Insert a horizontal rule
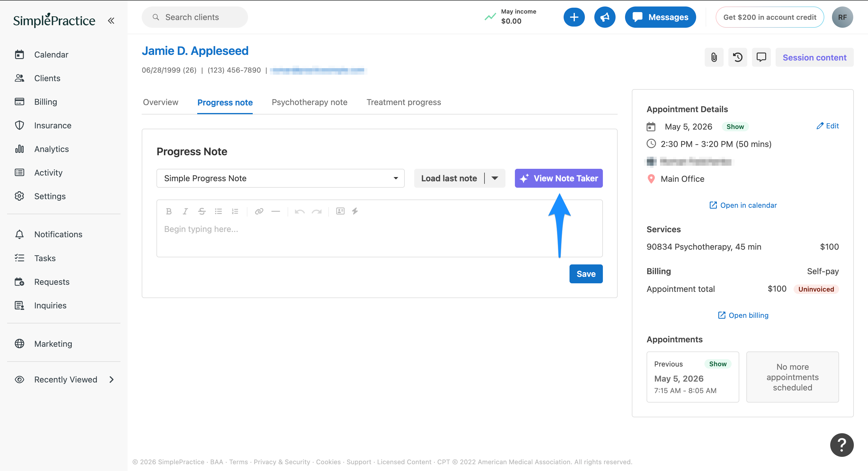Image resolution: width=868 pixels, height=471 pixels. point(276,211)
